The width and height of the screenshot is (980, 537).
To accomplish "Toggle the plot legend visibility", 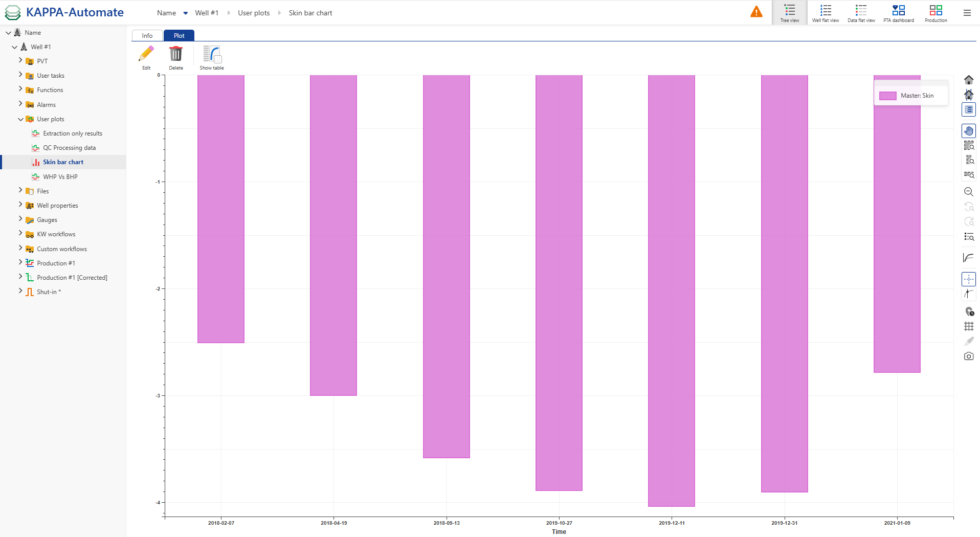I will click(968, 109).
